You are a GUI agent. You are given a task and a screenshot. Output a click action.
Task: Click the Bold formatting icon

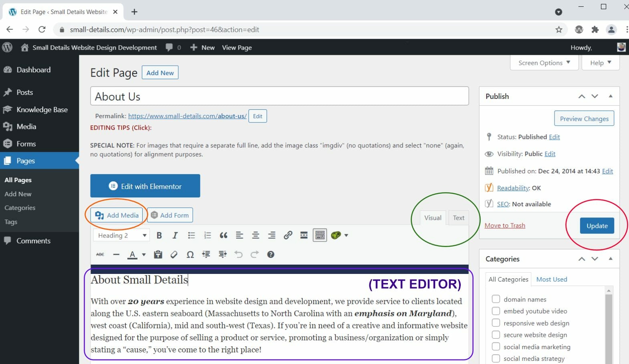point(159,235)
